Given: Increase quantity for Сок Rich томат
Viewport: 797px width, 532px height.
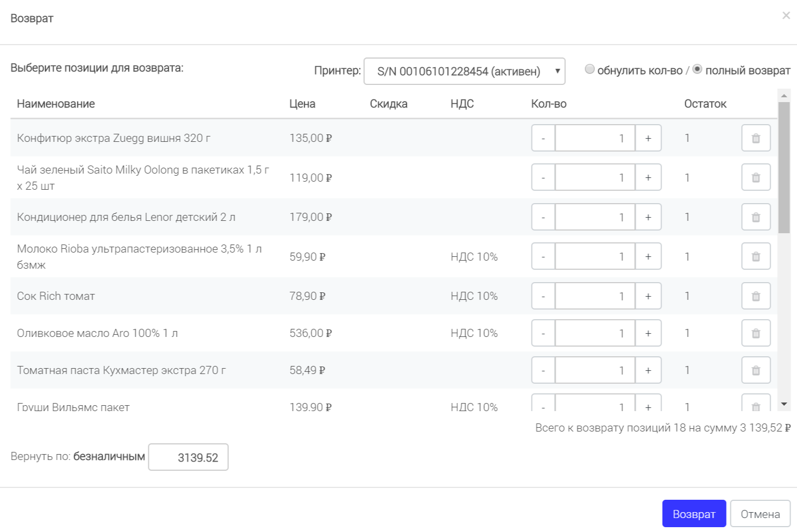Looking at the screenshot, I should coord(648,296).
